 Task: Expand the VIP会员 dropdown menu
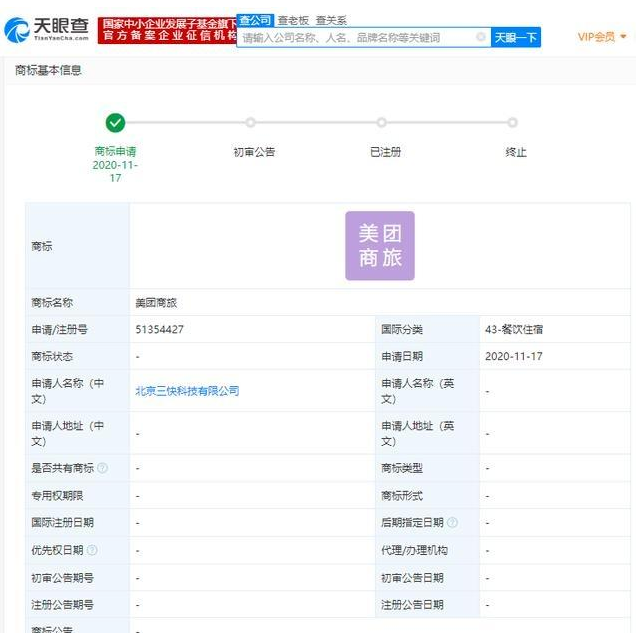pyautogui.click(x=602, y=37)
